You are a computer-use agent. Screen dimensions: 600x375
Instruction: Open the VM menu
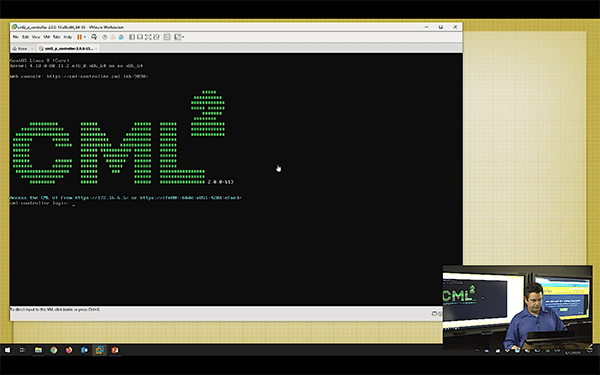coord(46,37)
